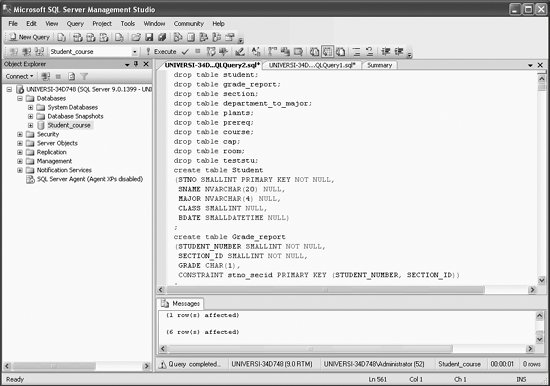Viewport: 550px width, 386px height.
Task: Toggle Include Actual Execution Plan
Action: [272, 52]
